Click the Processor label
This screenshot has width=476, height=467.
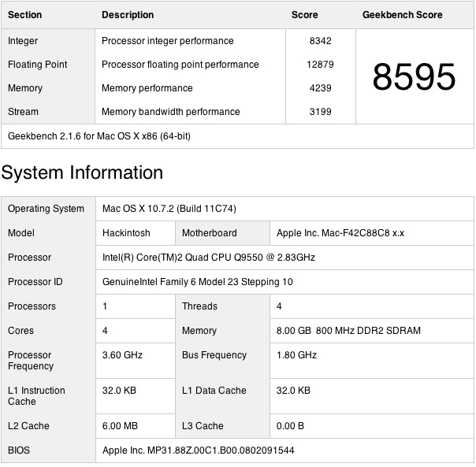tap(29, 258)
